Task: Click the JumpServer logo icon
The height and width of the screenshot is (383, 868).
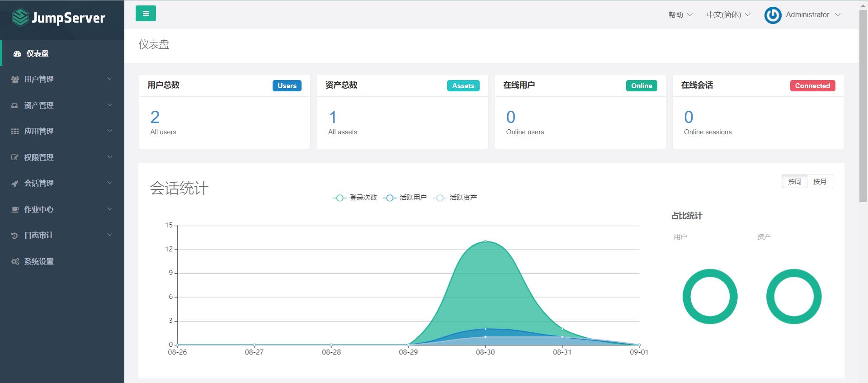Action: click(20, 18)
